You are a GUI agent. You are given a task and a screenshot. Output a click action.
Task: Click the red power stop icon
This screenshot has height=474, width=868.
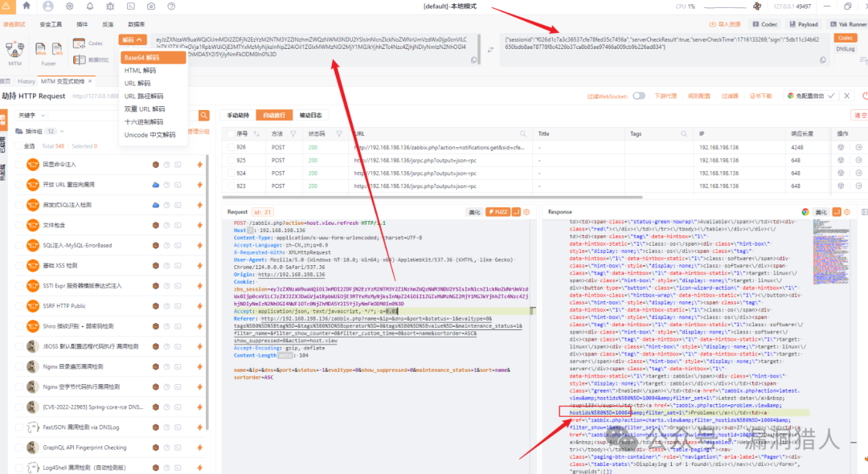point(865,96)
